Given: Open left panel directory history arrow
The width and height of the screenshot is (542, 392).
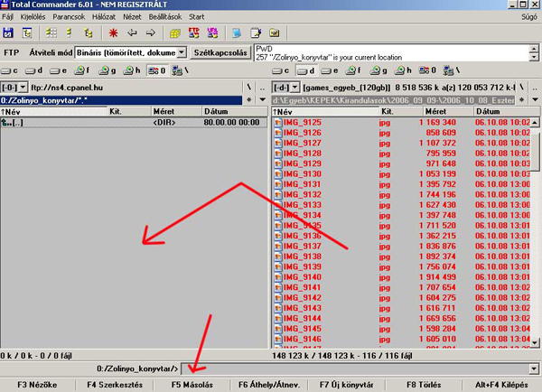Looking at the screenshot, I should pos(262,100).
